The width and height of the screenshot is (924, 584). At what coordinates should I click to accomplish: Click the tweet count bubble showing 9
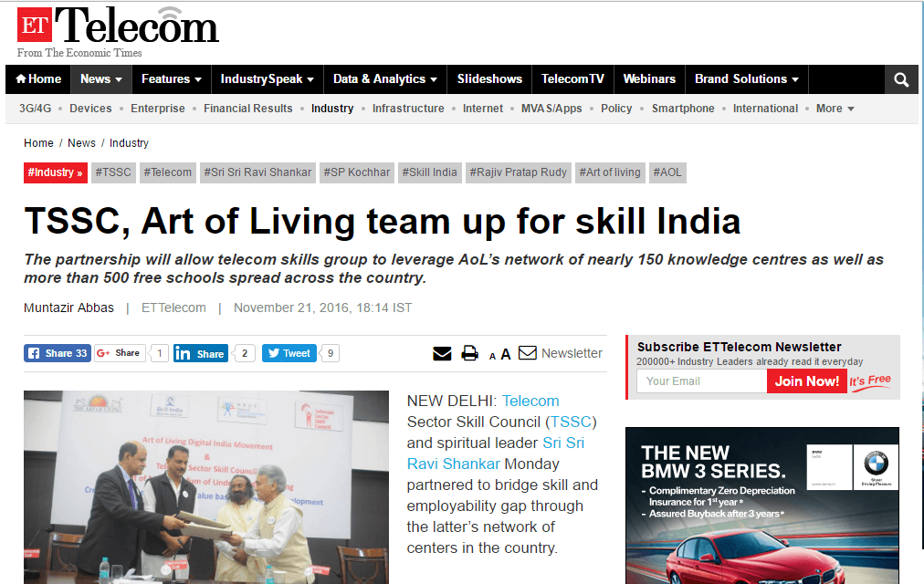point(331,353)
